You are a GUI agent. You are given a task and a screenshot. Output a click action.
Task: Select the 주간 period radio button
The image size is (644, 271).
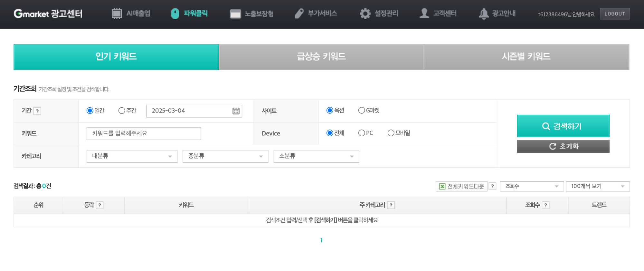[x=122, y=111]
